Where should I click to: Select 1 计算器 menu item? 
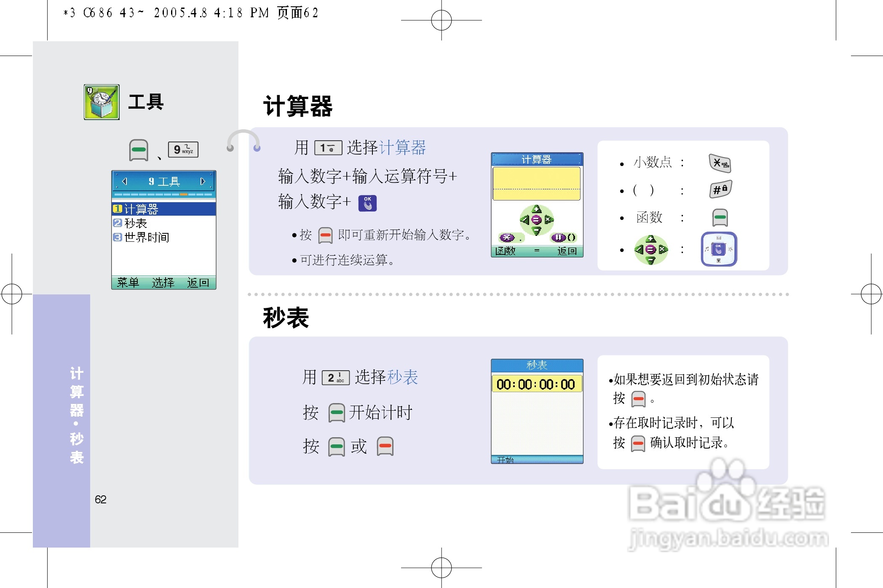pyautogui.click(x=164, y=209)
